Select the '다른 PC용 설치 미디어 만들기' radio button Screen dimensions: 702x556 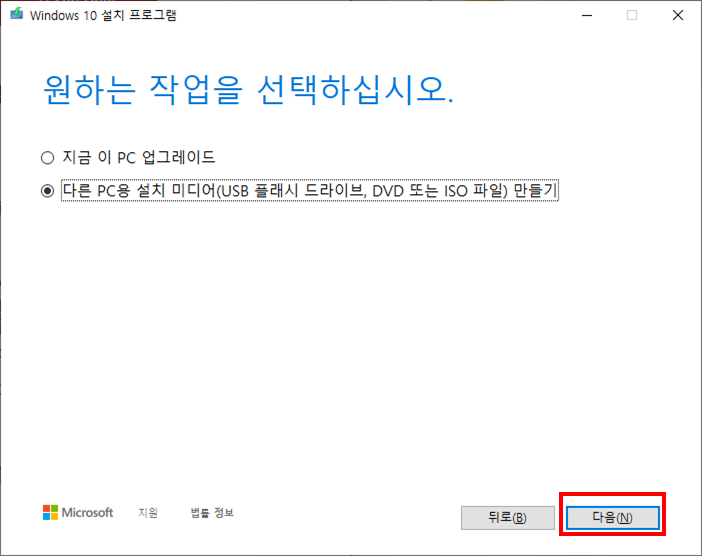point(47,191)
